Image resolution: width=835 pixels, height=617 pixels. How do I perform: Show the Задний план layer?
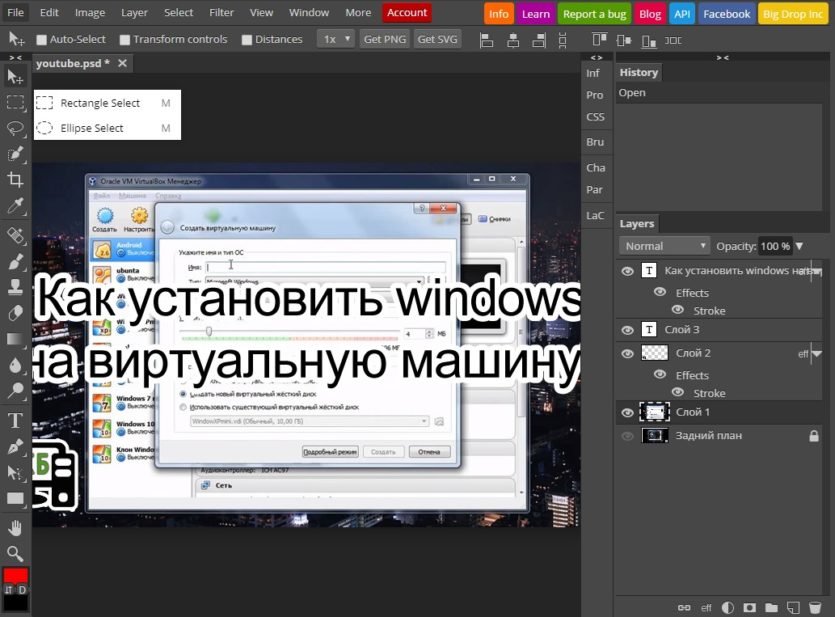628,436
